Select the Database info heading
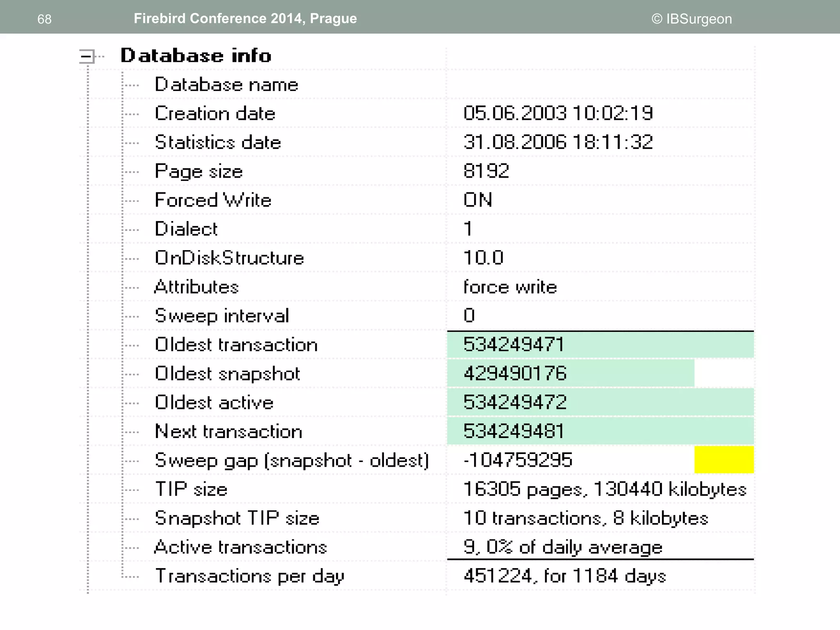 [196, 56]
